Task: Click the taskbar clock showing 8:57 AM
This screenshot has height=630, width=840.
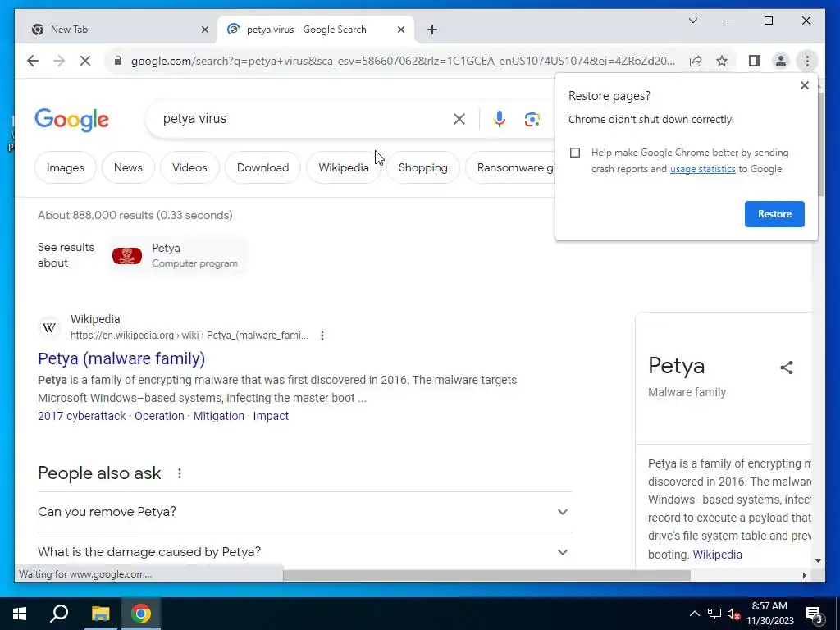Action: pyautogui.click(x=769, y=614)
